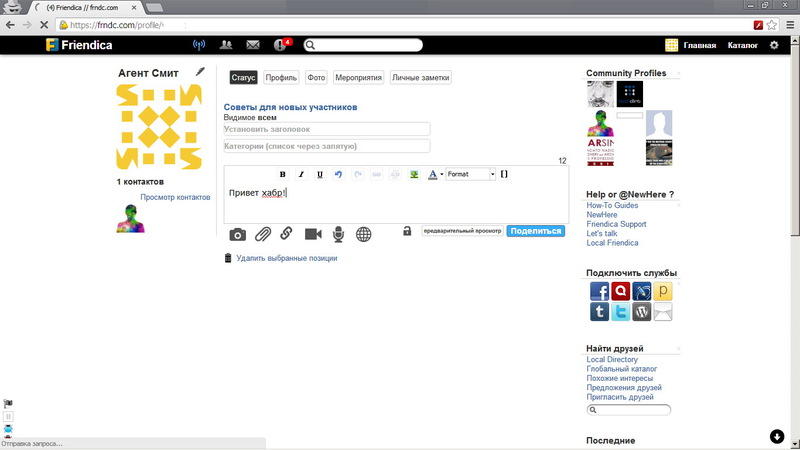Open the settings gear in the Friendica bar

click(x=774, y=45)
